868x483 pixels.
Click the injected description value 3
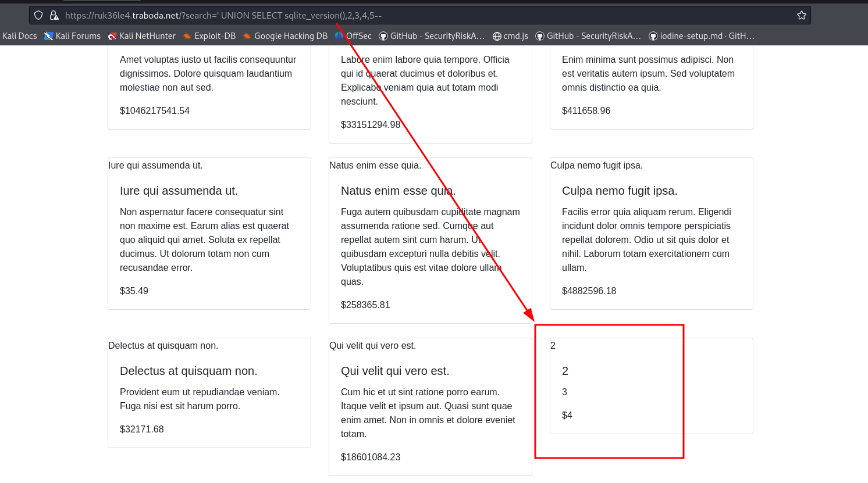[x=564, y=392]
